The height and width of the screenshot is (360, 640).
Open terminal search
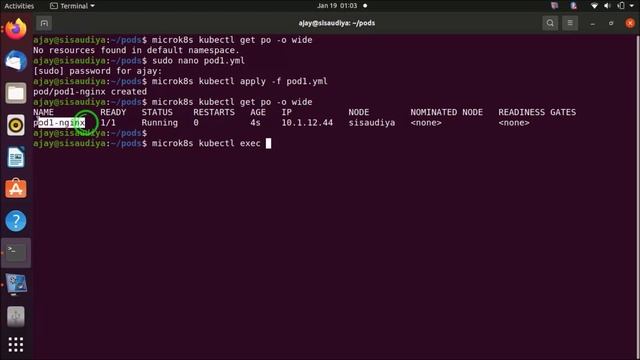(550, 23)
